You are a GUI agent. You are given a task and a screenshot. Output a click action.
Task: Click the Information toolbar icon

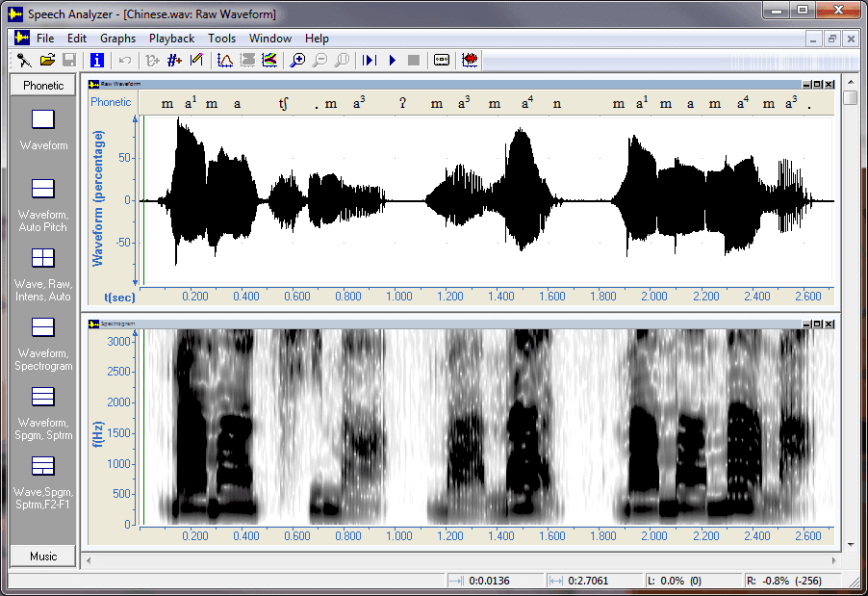(96, 60)
